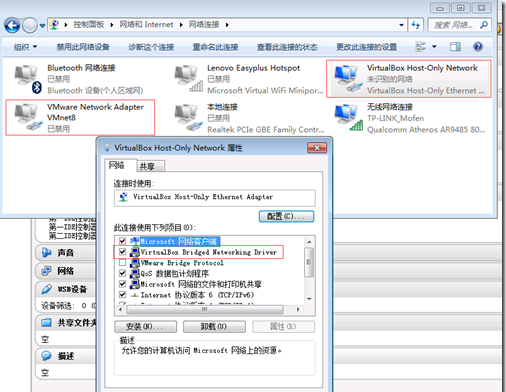Open the view options dropdown arrow

coord(434,47)
